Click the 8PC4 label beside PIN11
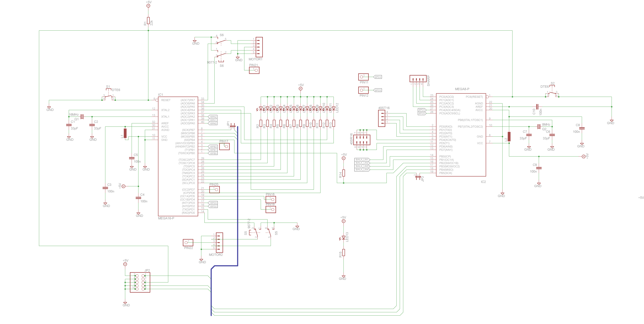Image resolution: width=644 pixels, height=324 pixels. (378, 77)
